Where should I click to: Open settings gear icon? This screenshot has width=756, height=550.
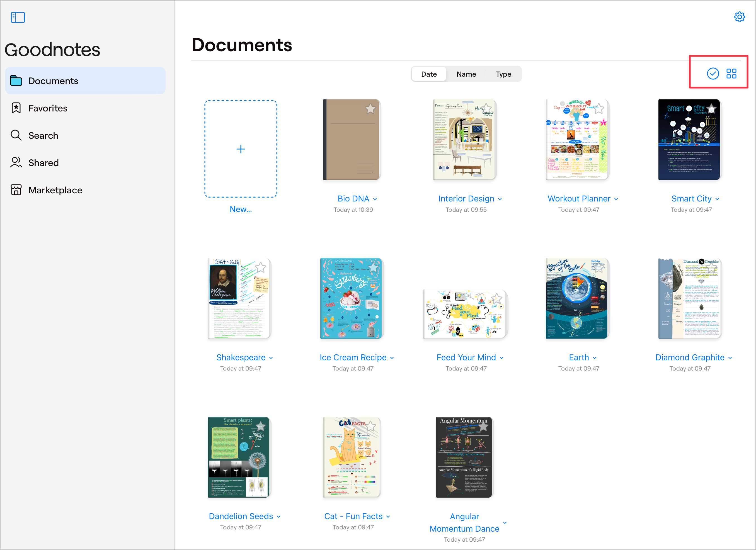739,17
